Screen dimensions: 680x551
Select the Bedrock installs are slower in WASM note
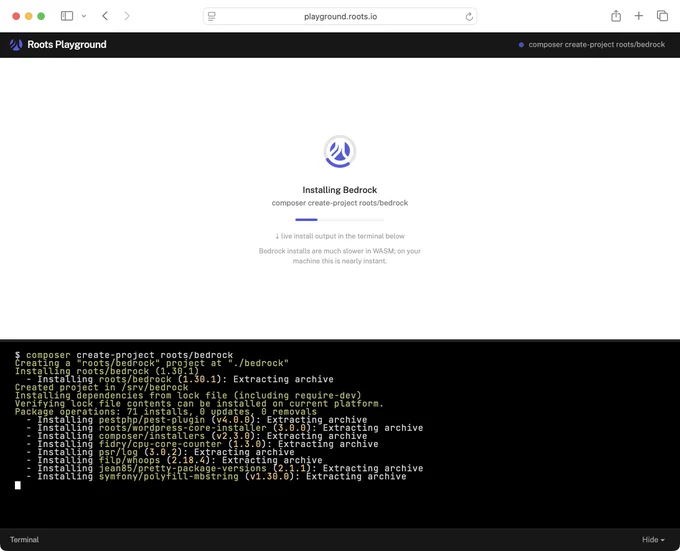(340, 256)
